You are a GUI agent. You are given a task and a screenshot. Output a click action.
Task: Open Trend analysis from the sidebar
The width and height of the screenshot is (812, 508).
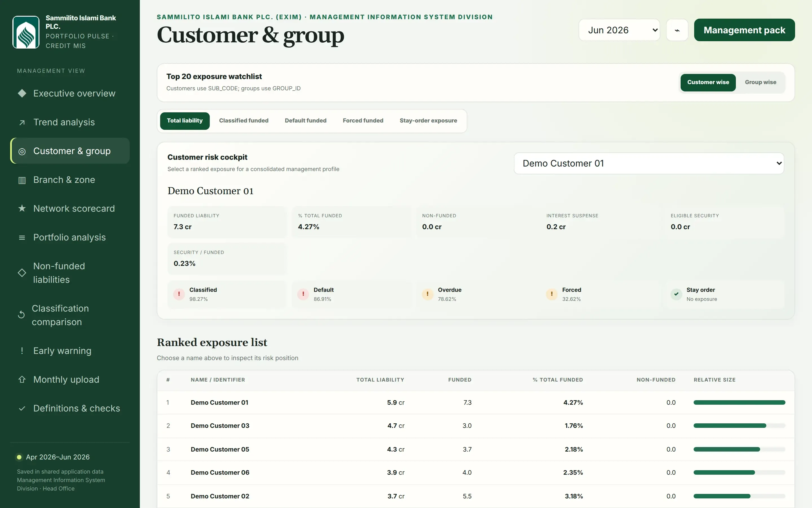70,122
